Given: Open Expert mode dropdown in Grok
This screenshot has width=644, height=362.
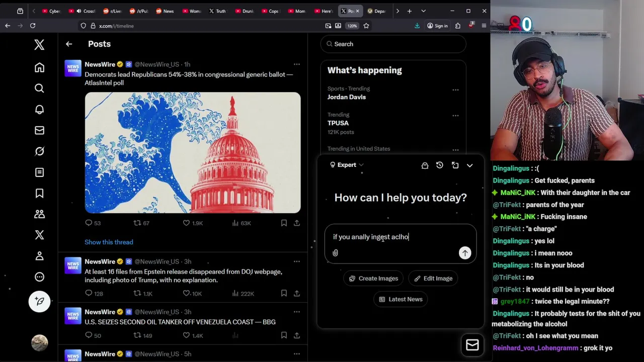Looking at the screenshot, I should (347, 165).
